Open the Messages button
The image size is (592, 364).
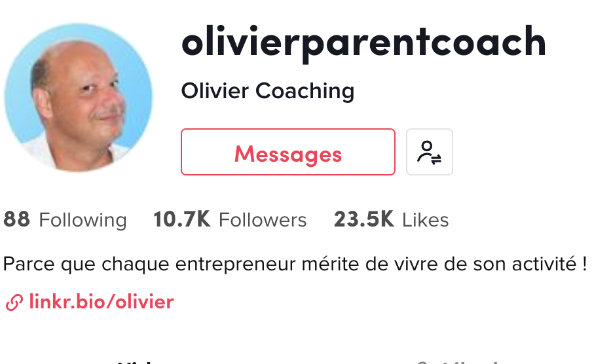click(x=288, y=152)
